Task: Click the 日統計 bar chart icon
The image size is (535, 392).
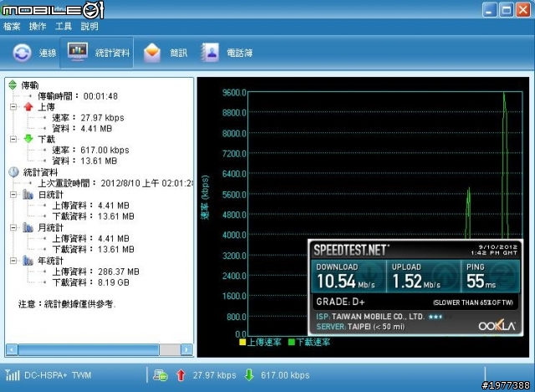Action: (28, 195)
